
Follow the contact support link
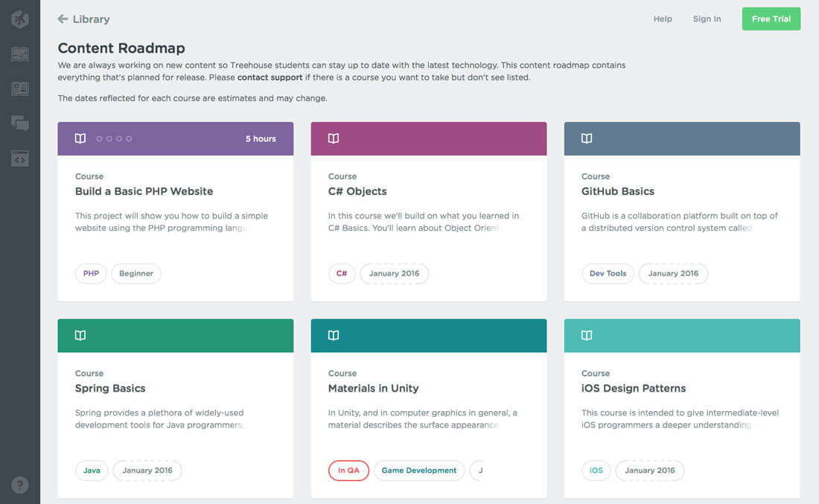[270, 77]
